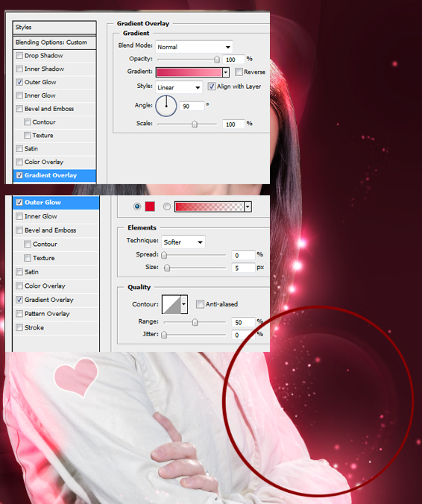Select the solid color radio button

click(x=137, y=207)
